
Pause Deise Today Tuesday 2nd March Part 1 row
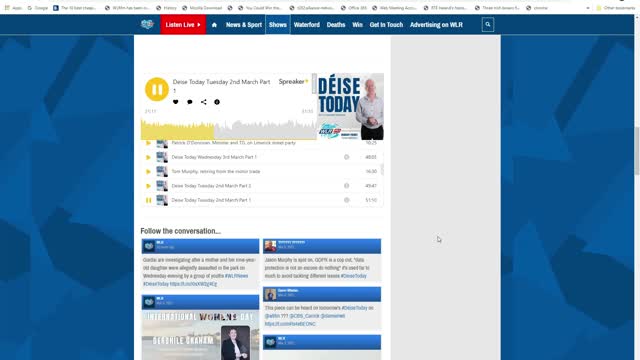pyautogui.click(x=148, y=200)
